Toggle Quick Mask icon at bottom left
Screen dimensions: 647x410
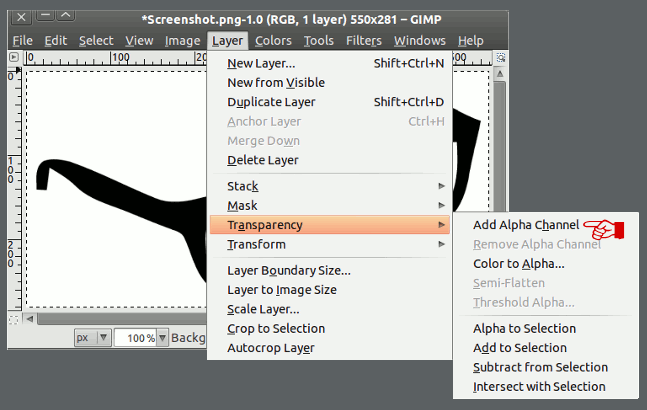[14, 320]
